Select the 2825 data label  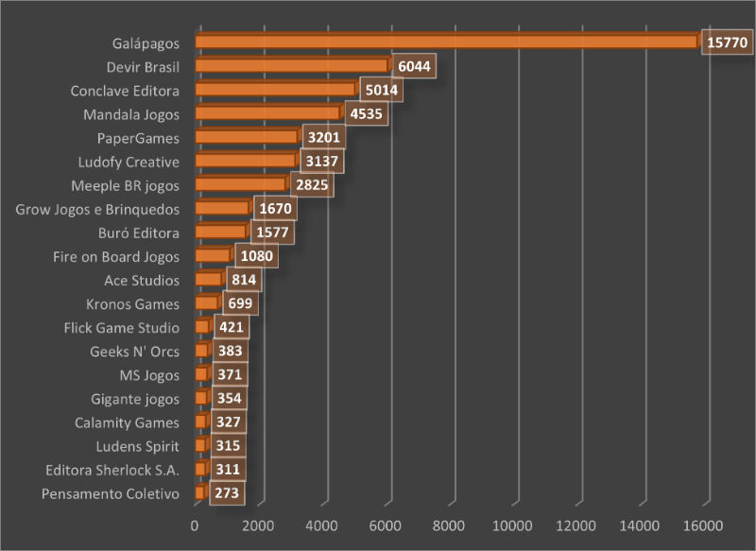(311, 185)
